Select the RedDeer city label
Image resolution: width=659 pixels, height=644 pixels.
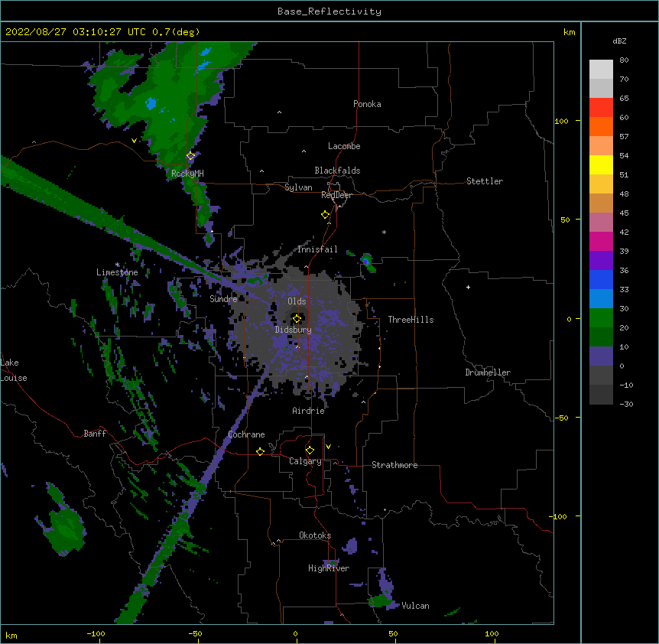click(336, 195)
